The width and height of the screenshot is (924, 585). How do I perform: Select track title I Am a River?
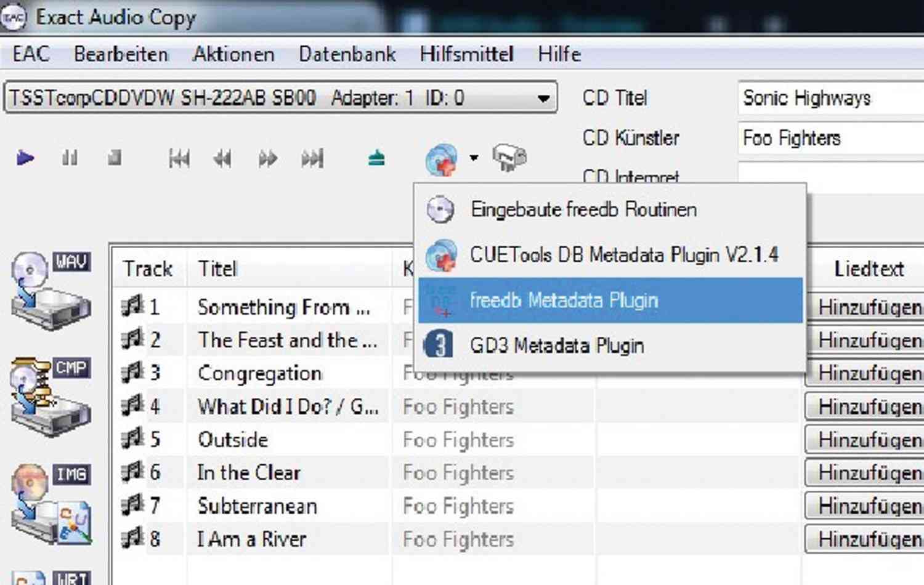coord(251,539)
